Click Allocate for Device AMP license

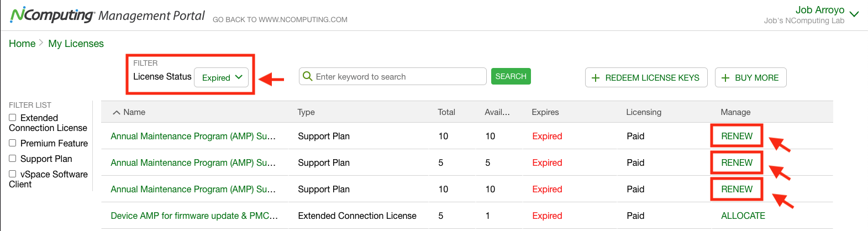click(743, 216)
